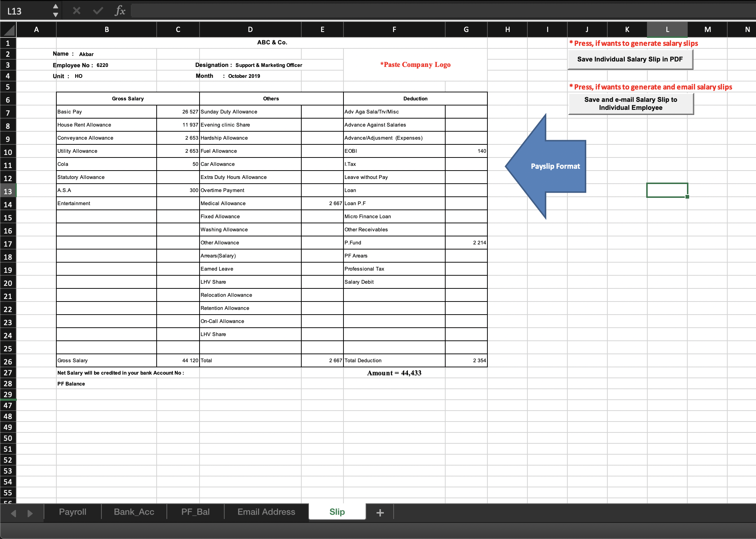Image resolution: width=756 pixels, height=539 pixels.
Task: Open the PF_Bal sheet tab
Action: [196, 512]
